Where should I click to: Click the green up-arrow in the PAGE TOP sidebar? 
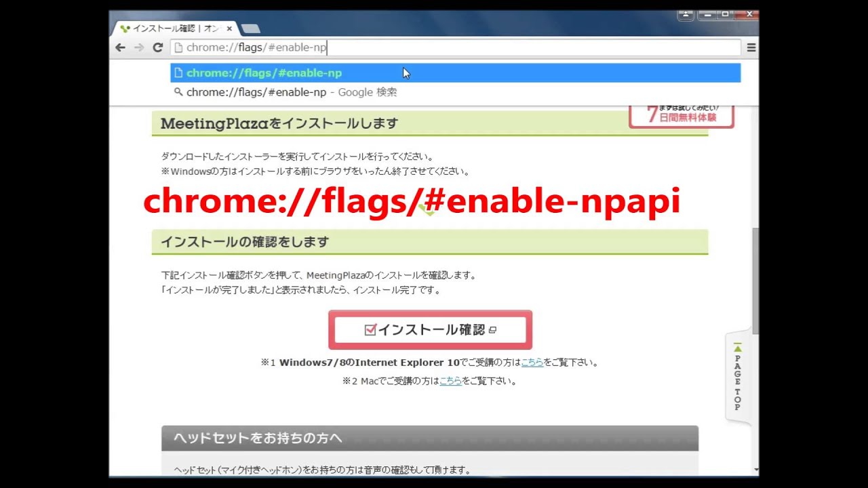(x=738, y=347)
